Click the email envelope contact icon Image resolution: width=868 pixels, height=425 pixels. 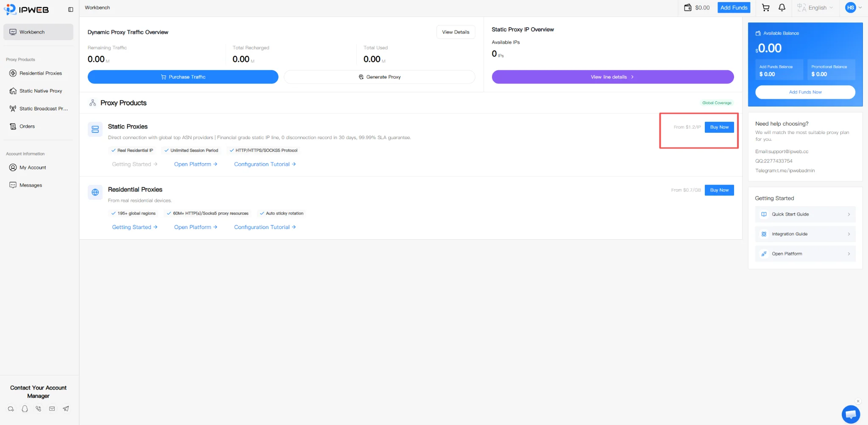tap(52, 409)
